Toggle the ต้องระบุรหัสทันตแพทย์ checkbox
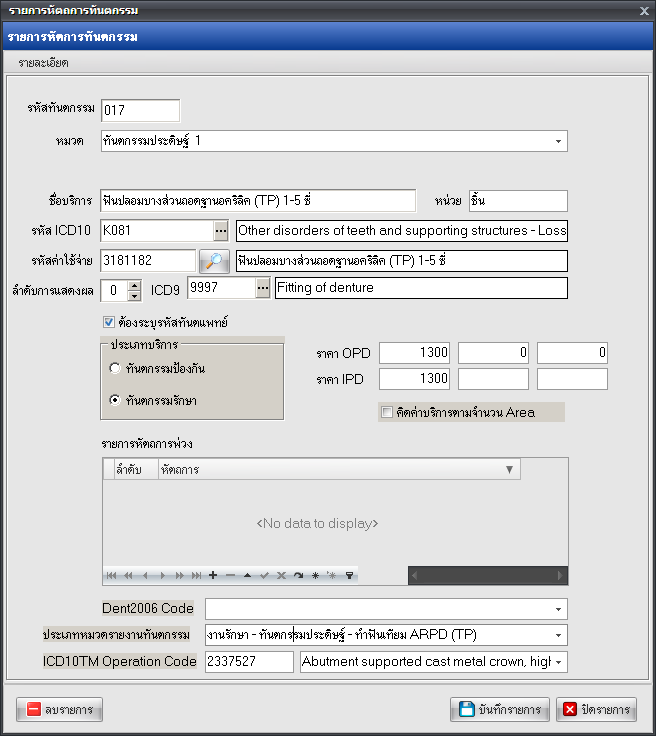This screenshot has height=736, width=656. tap(109, 322)
